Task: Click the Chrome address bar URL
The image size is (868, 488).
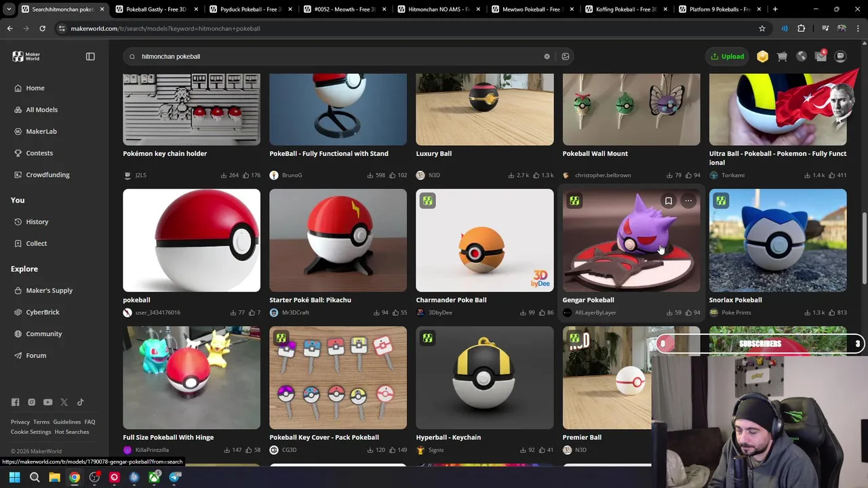Action: click(x=165, y=28)
